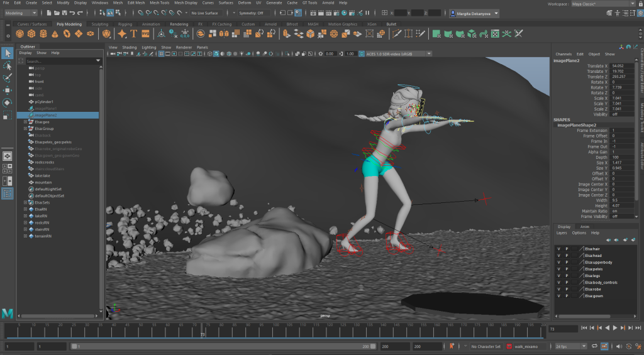644x355 pixels.
Task: Click the SVG import shelf icon
Action: (x=145, y=34)
